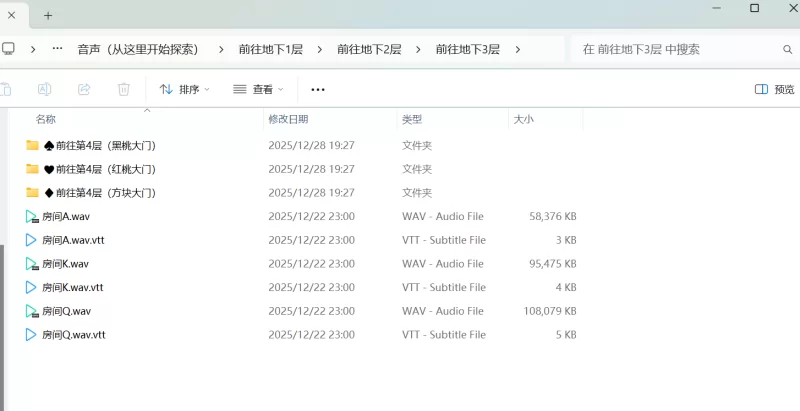This screenshot has height=411, width=800.
Task: Click the search magnifier icon
Action: (787, 49)
